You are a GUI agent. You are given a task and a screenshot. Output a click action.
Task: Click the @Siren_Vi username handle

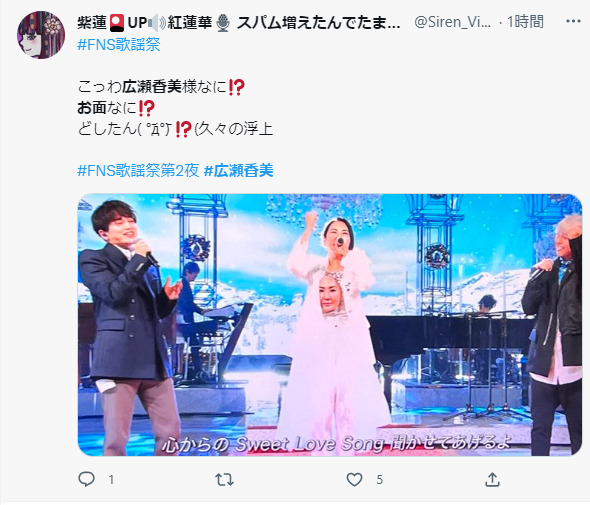point(452,22)
